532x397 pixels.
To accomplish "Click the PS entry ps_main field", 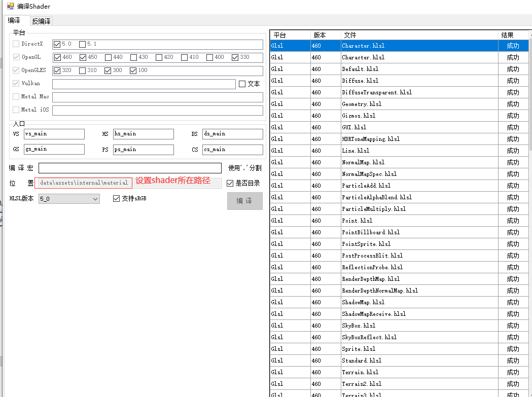I will point(143,150).
